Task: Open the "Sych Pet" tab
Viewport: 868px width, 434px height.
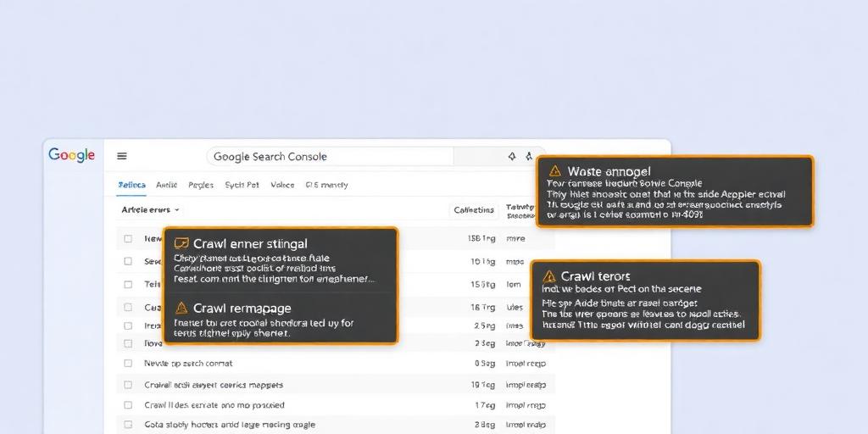Action: (242, 185)
